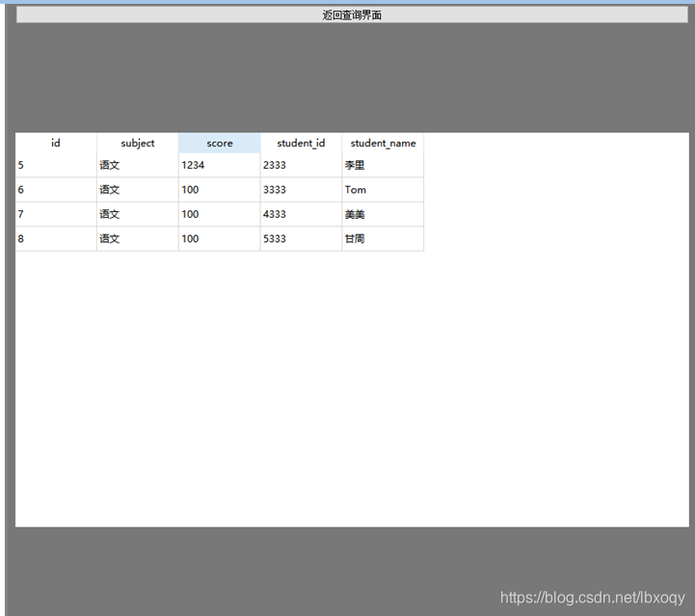695x616 pixels.
Task: Sort by the score column header
Action: point(220,143)
